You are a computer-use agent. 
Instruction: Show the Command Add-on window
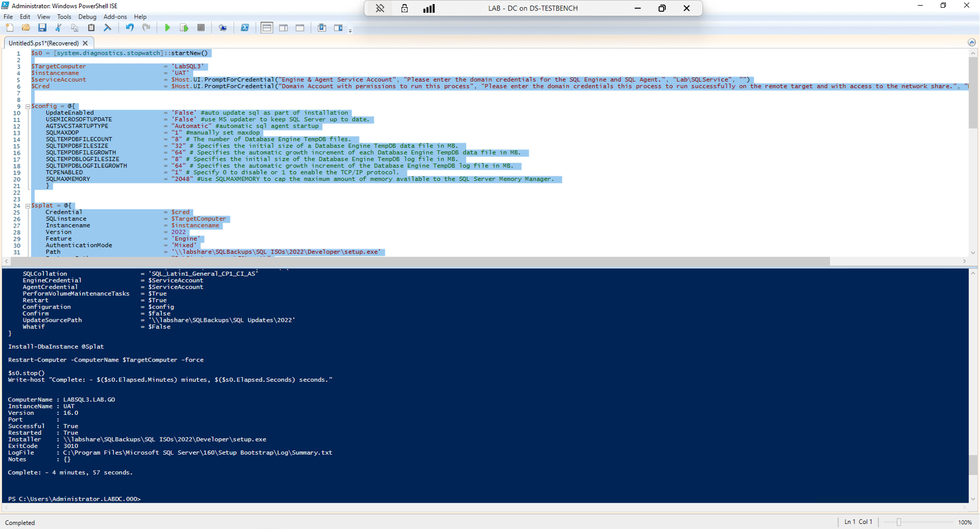click(x=322, y=28)
